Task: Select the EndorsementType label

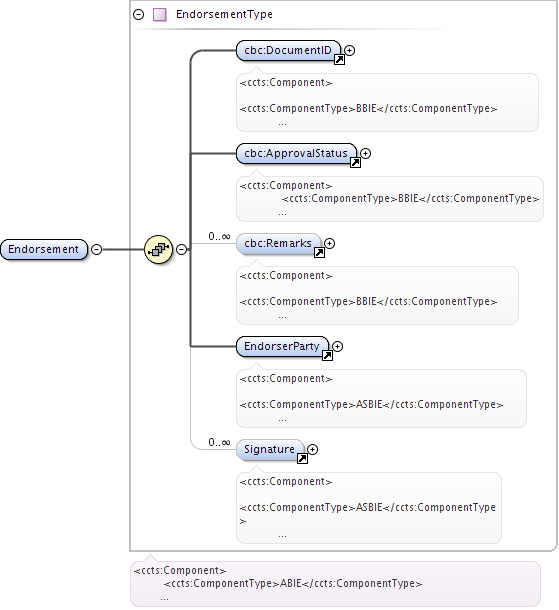Action: tap(224, 14)
